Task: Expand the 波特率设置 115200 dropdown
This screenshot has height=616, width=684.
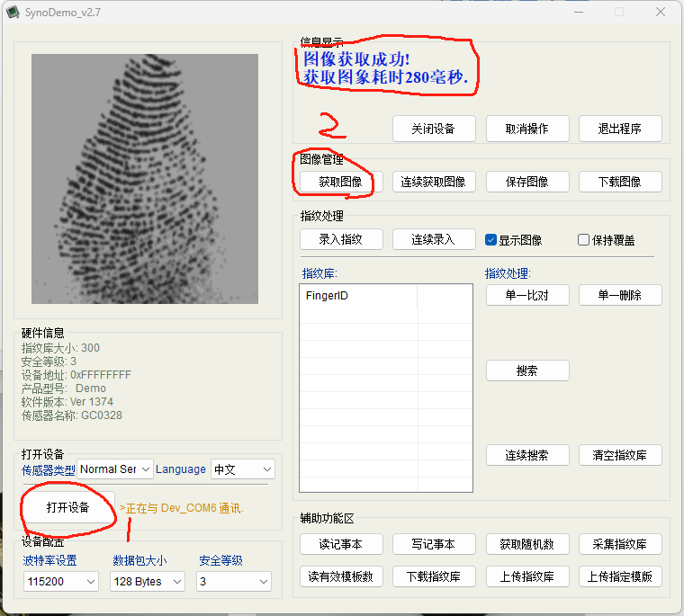Action: coord(60,581)
